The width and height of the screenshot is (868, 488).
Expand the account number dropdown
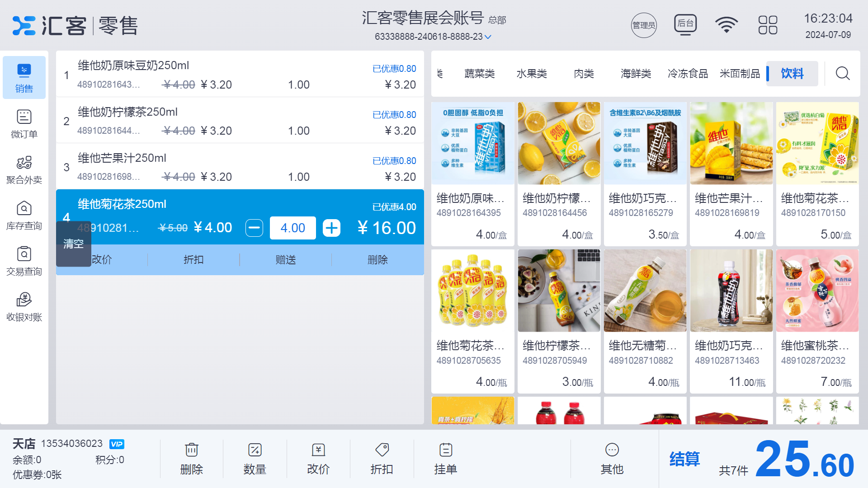coord(487,37)
